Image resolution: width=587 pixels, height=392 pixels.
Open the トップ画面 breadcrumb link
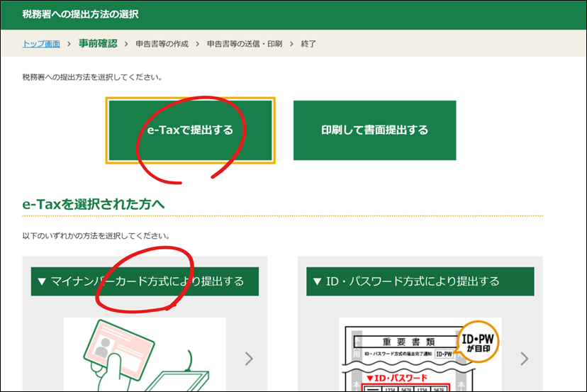[x=41, y=44]
